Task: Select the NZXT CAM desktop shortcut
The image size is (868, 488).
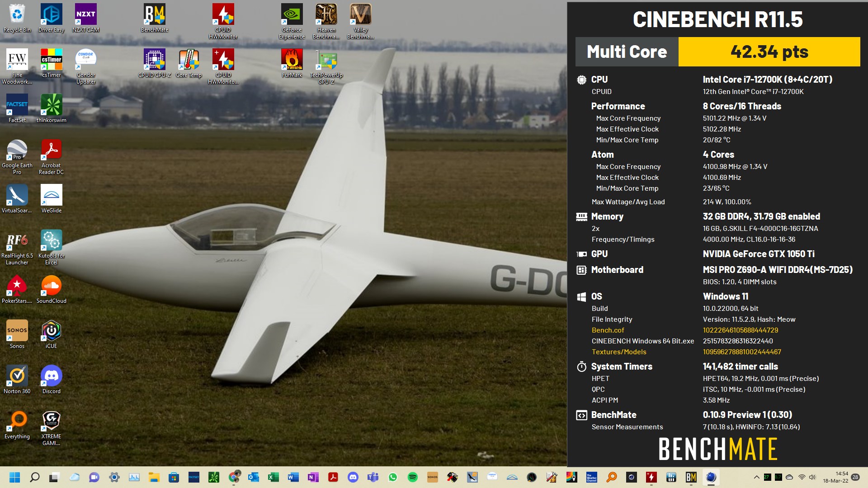Action: pyautogui.click(x=86, y=19)
